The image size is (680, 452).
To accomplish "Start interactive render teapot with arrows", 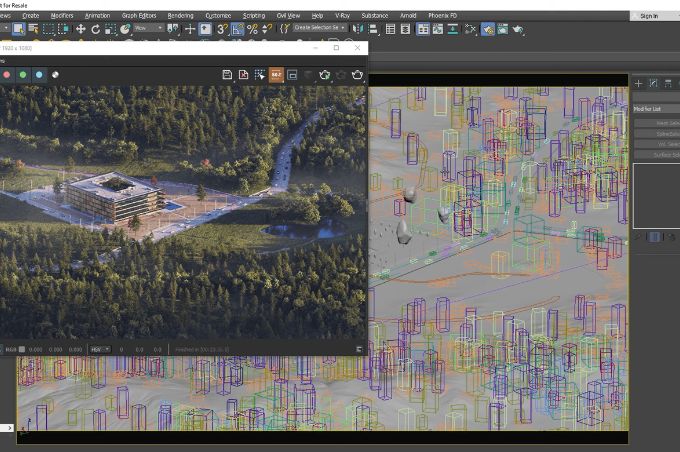I will pyautogui.click(x=324, y=75).
